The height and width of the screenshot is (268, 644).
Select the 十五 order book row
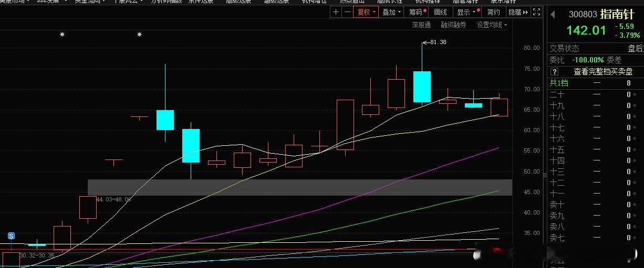coord(596,149)
